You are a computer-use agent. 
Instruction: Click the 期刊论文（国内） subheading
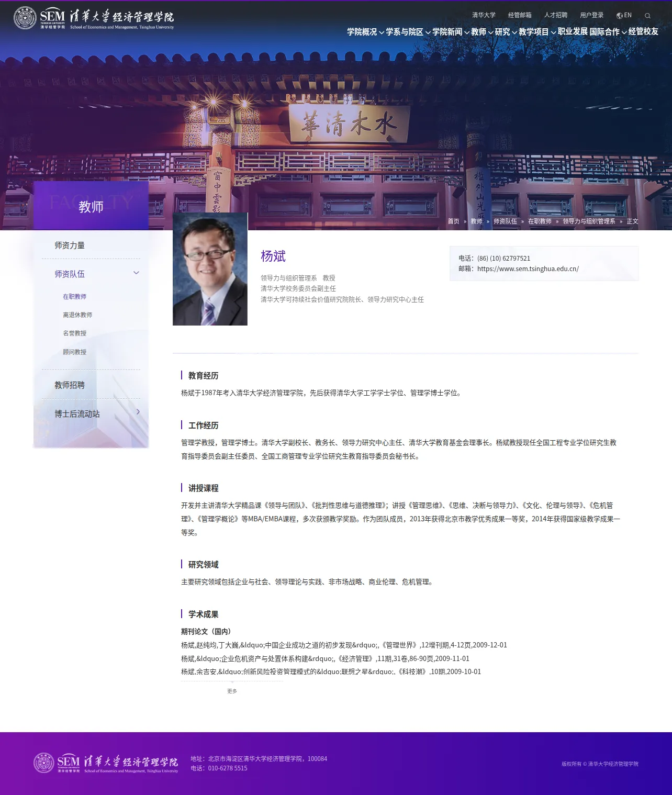[x=206, y=632]
